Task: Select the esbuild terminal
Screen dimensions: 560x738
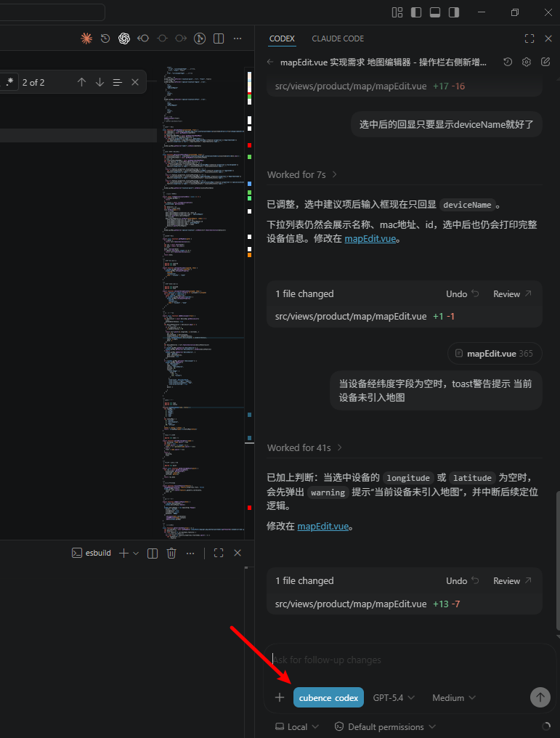Action: pos(92,553)
